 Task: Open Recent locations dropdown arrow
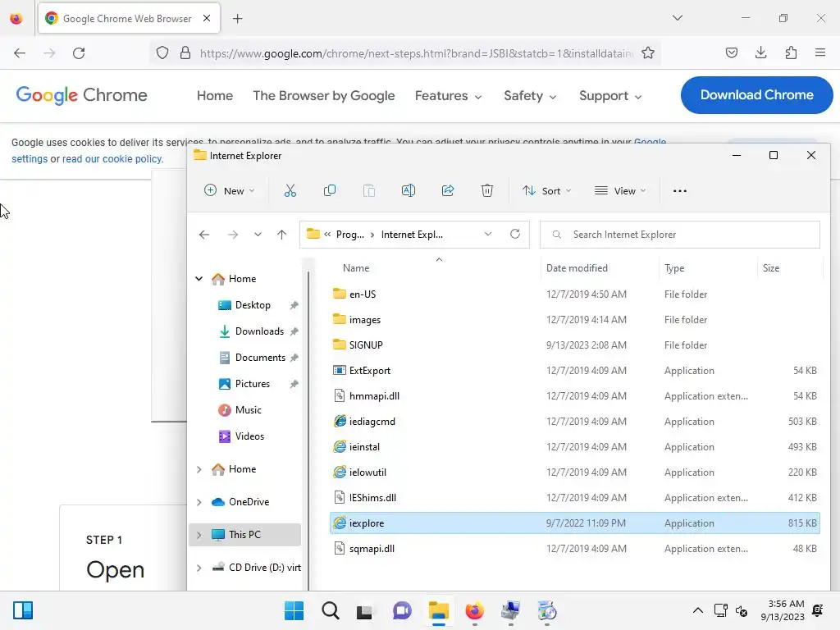[258, 235]
